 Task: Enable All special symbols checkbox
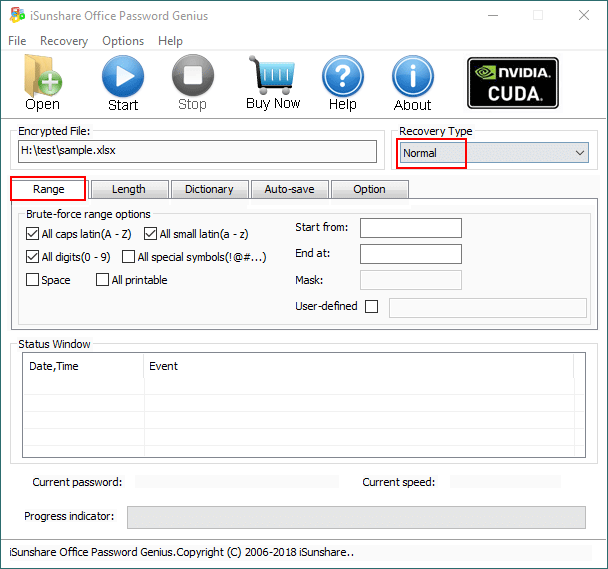pyautogui.click(x=128, y=257)
